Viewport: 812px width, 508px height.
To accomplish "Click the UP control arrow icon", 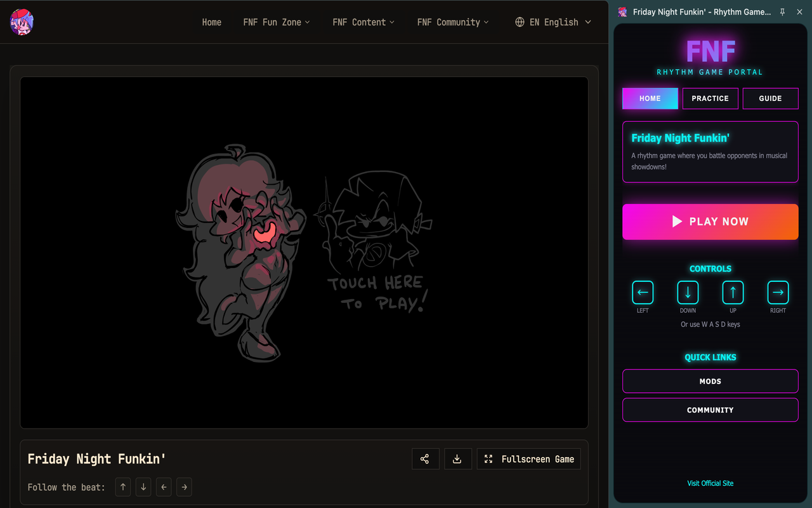I will (x=733, y=293).
